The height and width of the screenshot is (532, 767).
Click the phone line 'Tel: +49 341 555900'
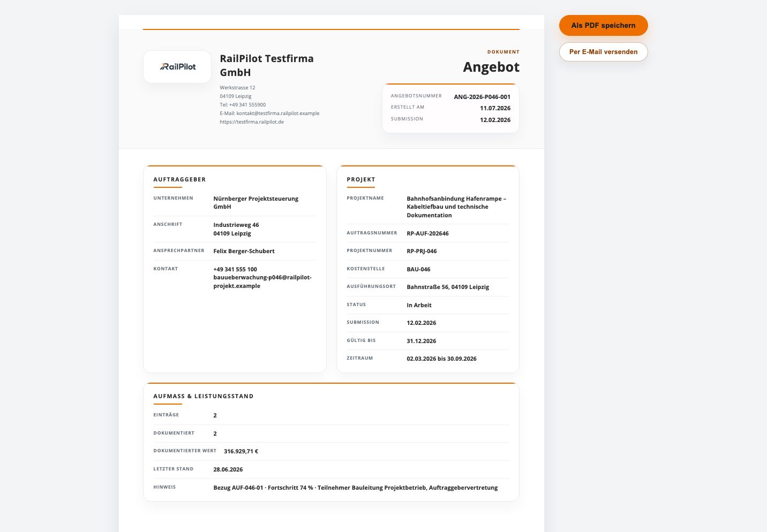point(243,105)
